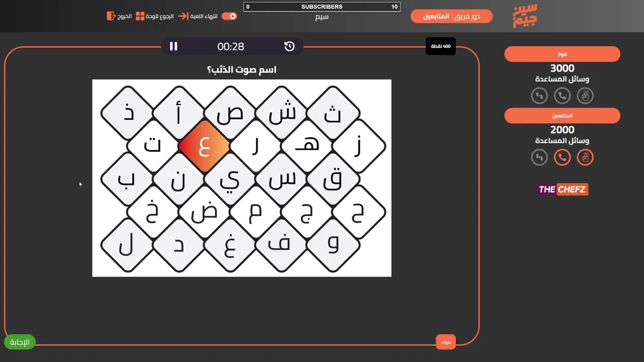This screenshot has height=362, width=644.
Task: Select the ذ letter tile
Action: pos(128,114)
